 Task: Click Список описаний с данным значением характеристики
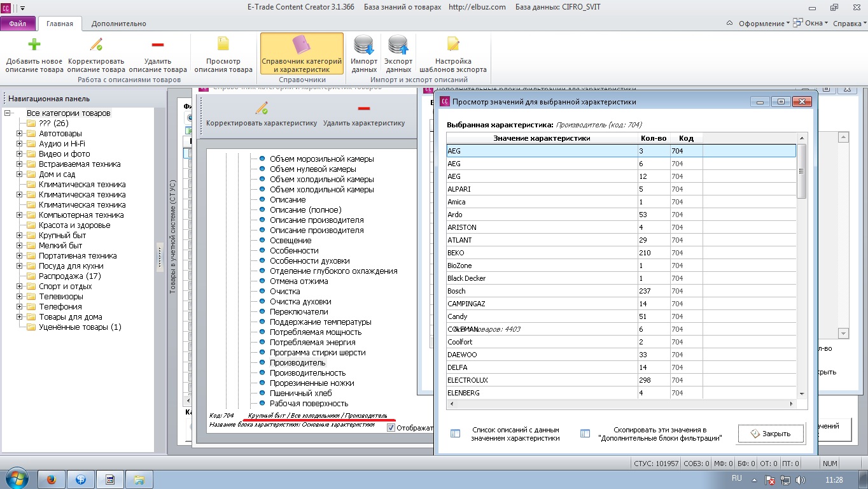click(507, 434)
